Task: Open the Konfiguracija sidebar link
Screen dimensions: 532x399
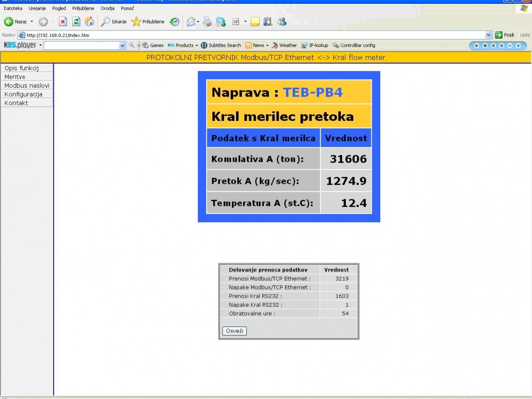Action: [23, 94]
